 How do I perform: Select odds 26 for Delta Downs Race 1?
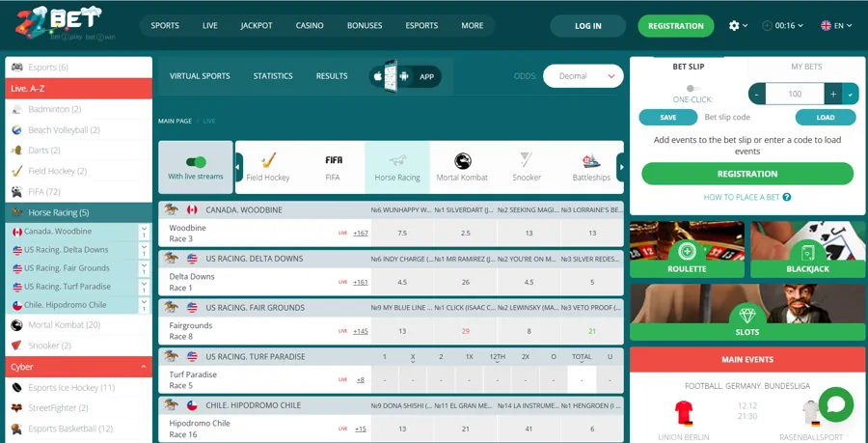pos(466,282)
